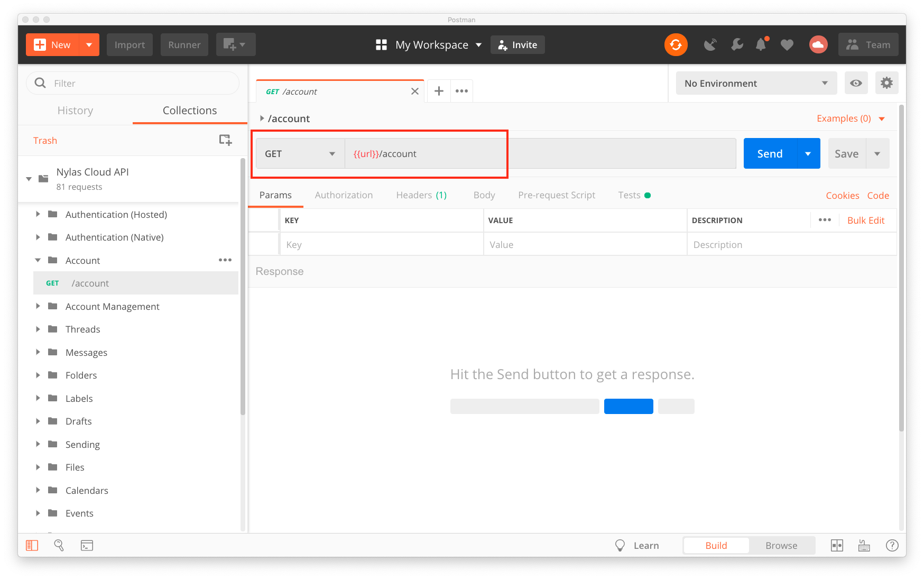Click the Key parameter input cell
Screen dimensions: 924x579
(382, 245)
